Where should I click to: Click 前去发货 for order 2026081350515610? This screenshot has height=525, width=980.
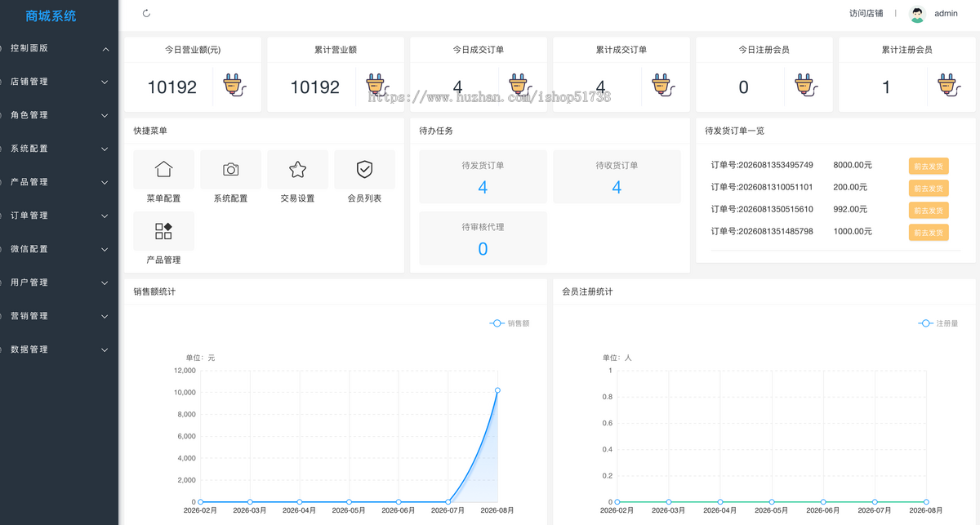(x=929, y=210)
